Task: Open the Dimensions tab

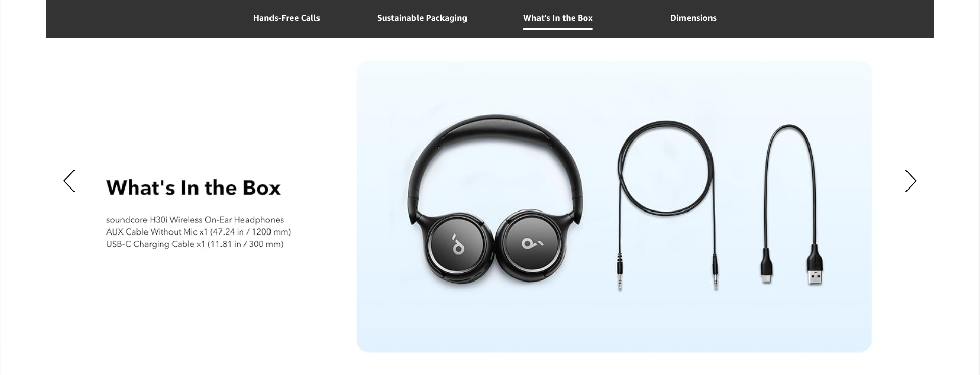Action: point(693,18)
